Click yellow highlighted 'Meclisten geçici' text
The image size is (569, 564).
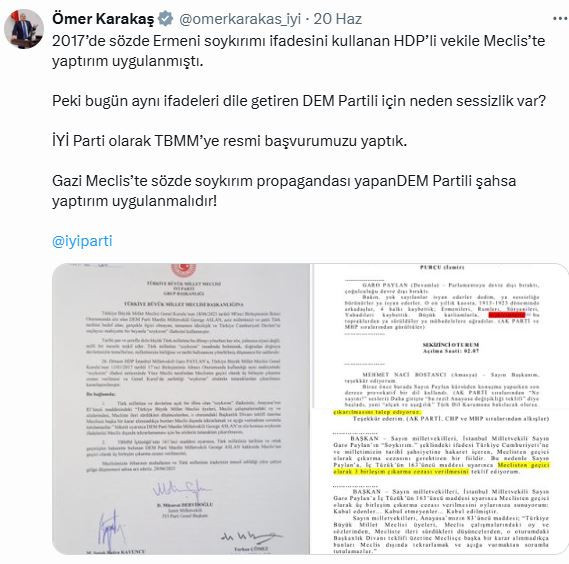(x=524, y=465)
